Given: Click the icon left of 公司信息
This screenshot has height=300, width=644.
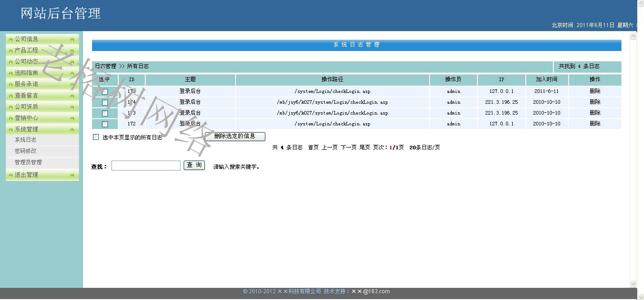Looking at the screenshot, I should [x=11, y=40].
